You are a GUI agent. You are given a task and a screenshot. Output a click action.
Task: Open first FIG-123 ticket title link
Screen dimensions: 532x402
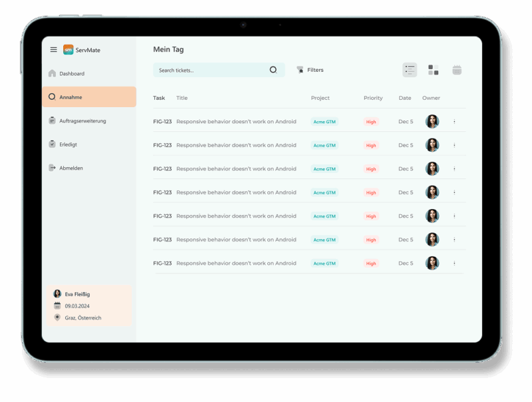[x=236, y=122]
